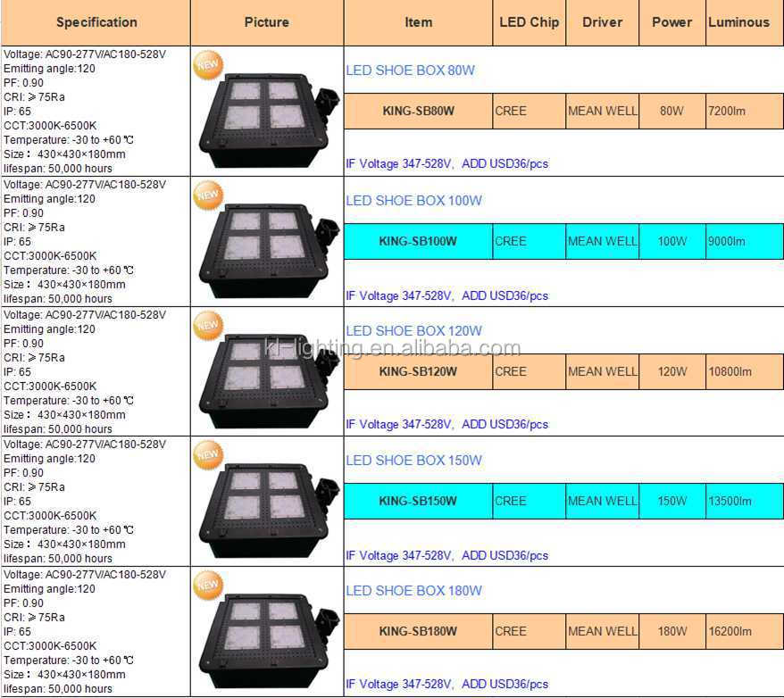Open the 150W shoe box light picture
The image size is (784, 698).
click(x=270, y=511)
